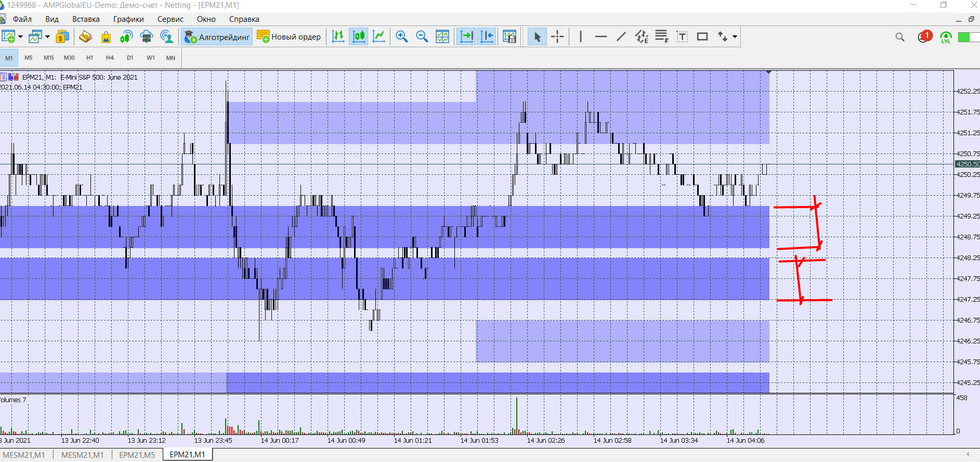Select the vertical line drawing tool
The height and width of the screenshot is (462, 980).
pyautogui.click(x=581, y=36)
